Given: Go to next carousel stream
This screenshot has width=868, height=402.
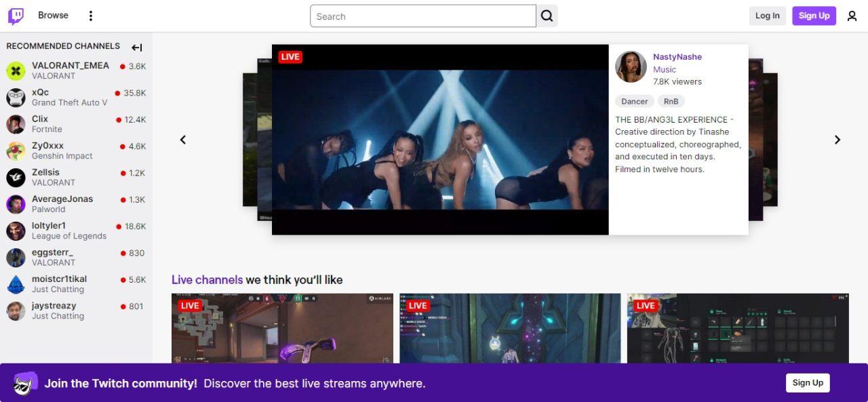Looking at the screenshot, I should (837, 140).
